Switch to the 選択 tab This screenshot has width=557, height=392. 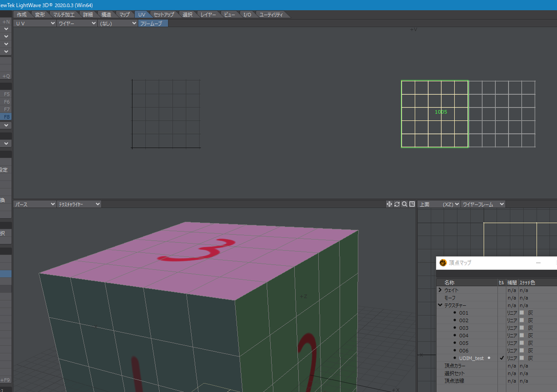[188, 15]
